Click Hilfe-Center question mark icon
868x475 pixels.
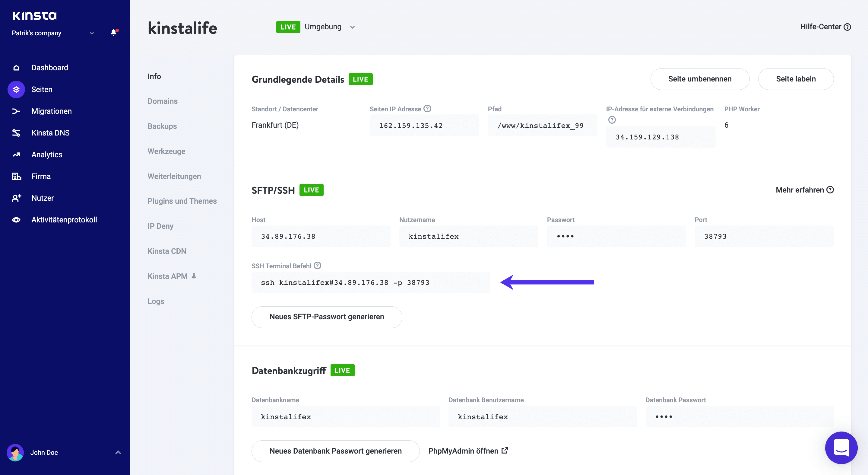click(x=847, y=27)
